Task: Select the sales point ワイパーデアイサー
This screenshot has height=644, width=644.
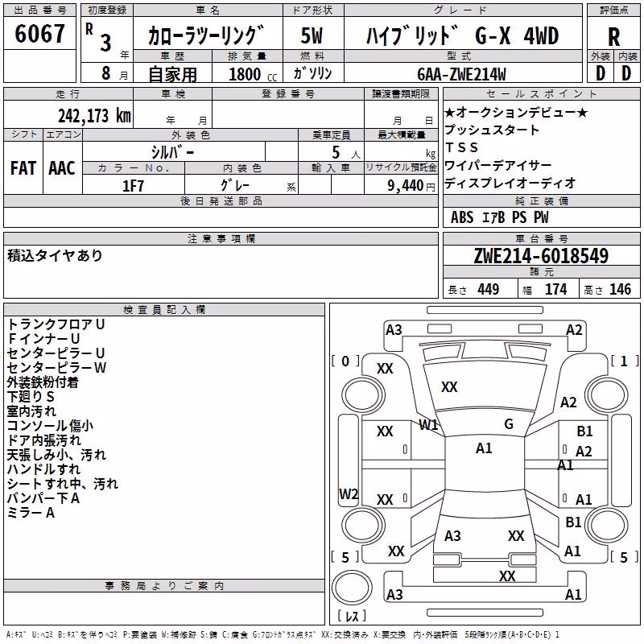Action: pyautogui.click(x=497, y=165)
